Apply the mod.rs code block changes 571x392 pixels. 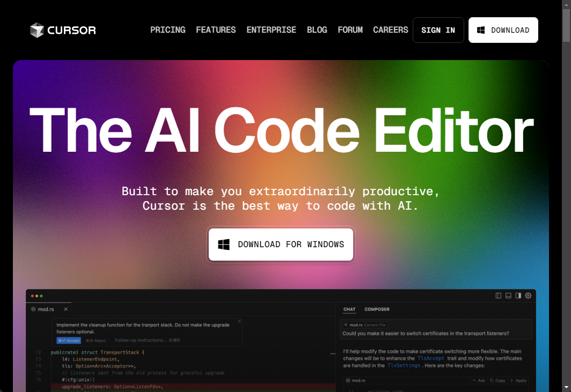[x=518, y=380]
